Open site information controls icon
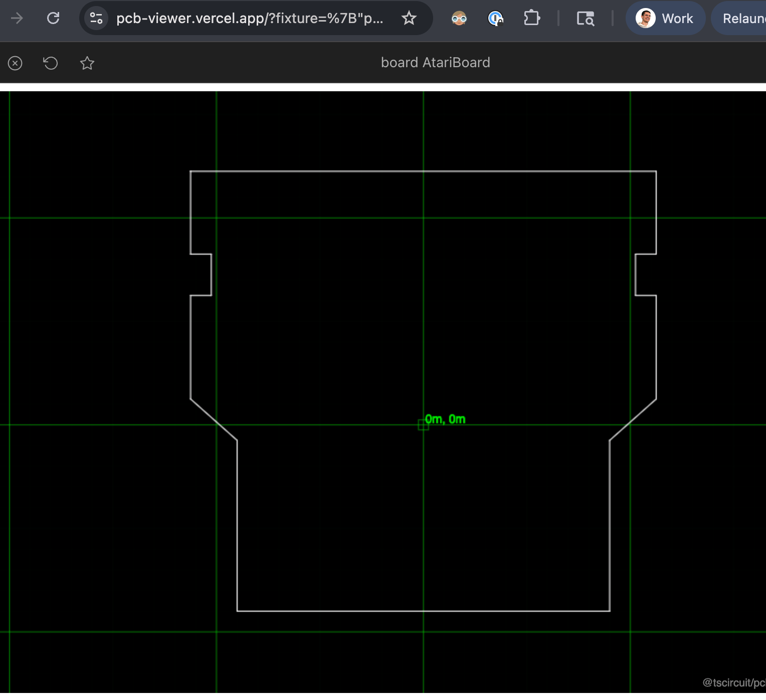Image resolution: width=766 pixels, height=700 pixels. pos(96,19)
